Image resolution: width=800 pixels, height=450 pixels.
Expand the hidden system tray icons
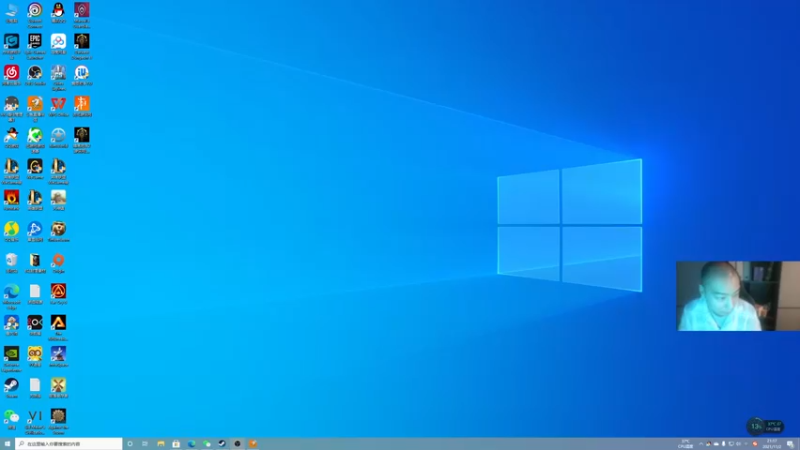[701, 444]
